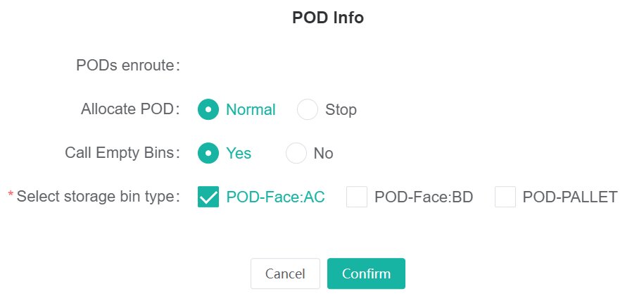The height and width of the screenshot is (301, 644).
Task: Click the Allocate POD field label
Action: coord(130,109)
